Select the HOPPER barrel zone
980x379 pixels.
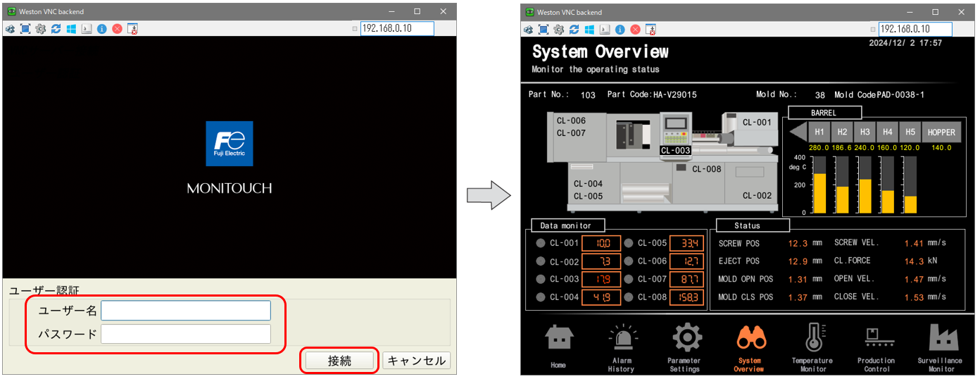click(941, 132)
